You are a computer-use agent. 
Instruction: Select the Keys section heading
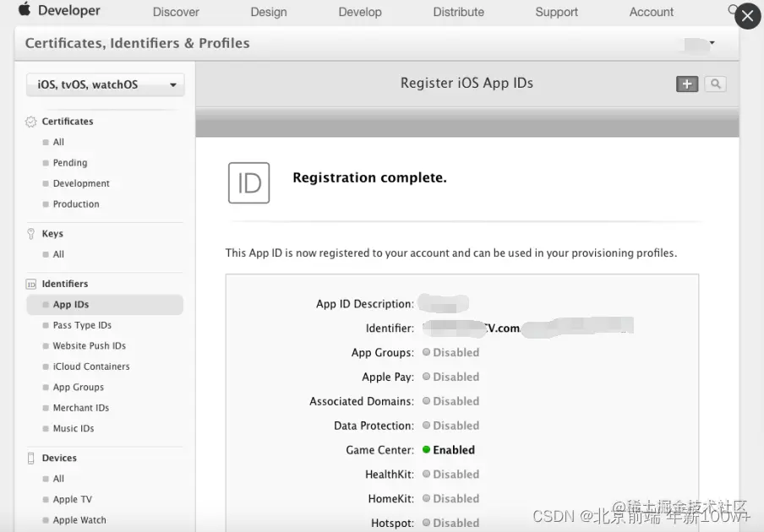click(x=52, y=234)
